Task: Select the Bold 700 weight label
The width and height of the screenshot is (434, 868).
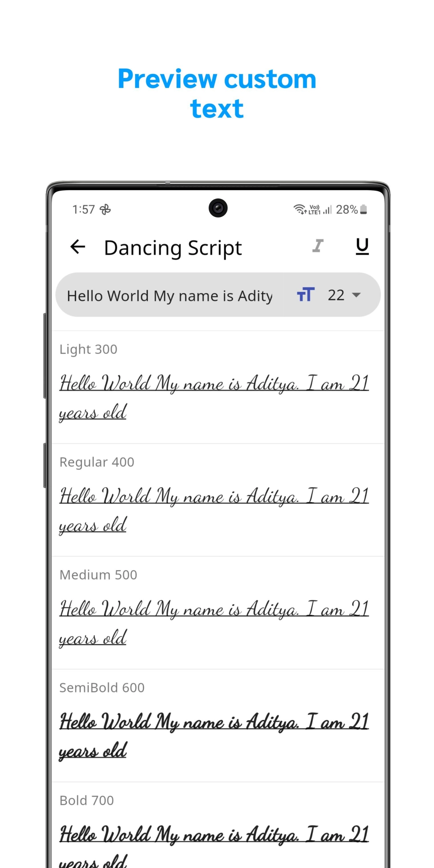Action: 87,800
